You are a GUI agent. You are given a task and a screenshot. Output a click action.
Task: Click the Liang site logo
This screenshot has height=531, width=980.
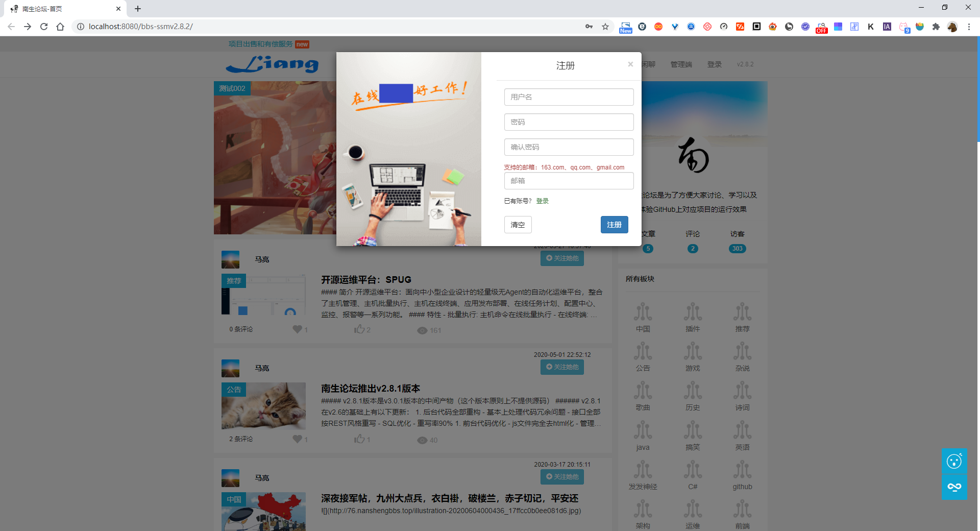[x=272, y=64]
